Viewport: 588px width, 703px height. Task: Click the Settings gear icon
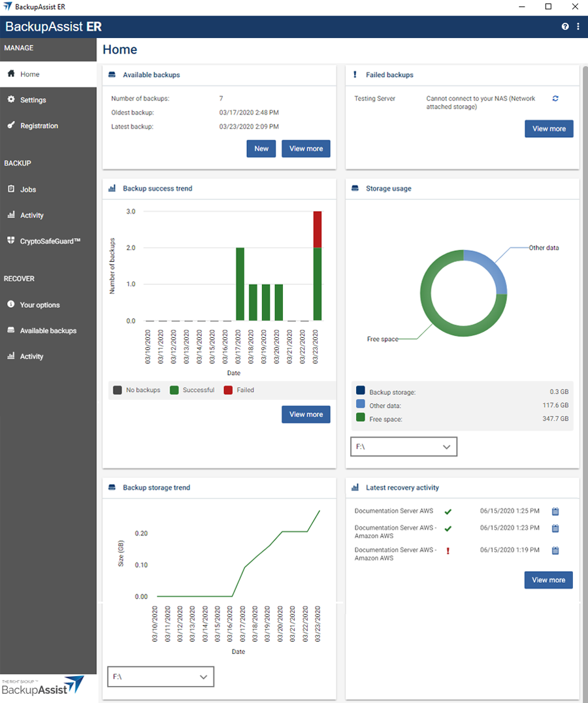pos(11,99)
